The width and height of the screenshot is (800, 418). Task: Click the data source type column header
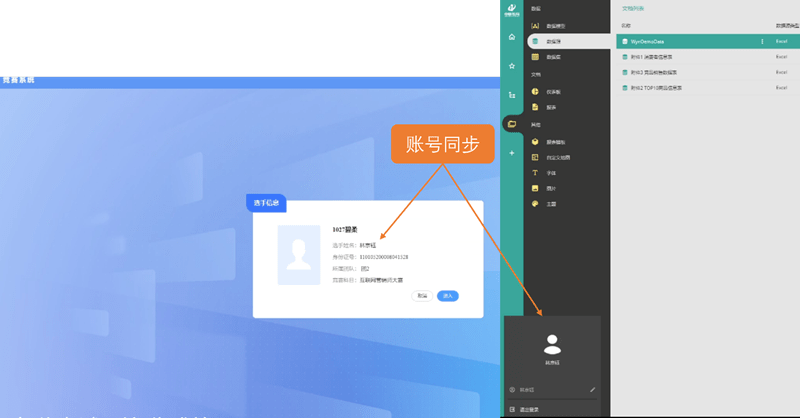[787, 26]
